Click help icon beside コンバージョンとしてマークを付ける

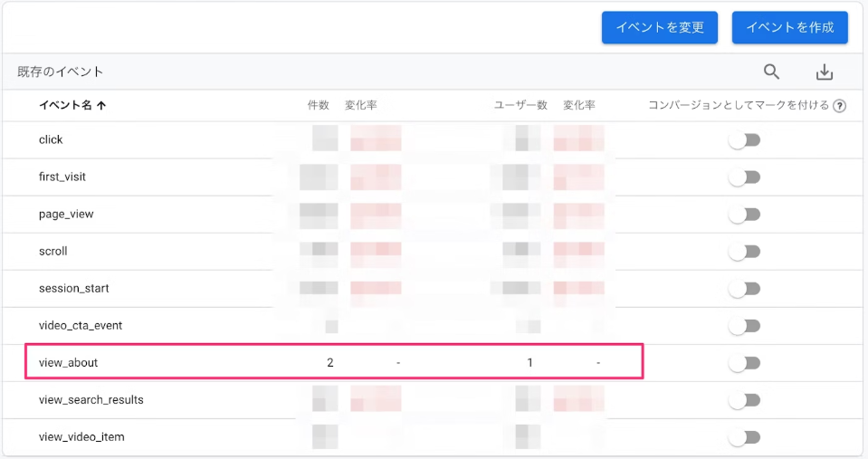tap(840, 106)
